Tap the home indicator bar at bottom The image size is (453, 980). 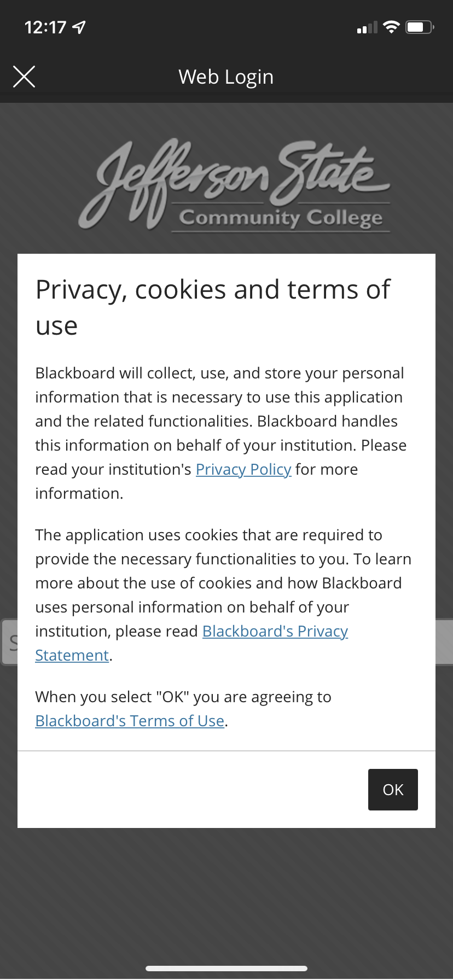click(226, 967)
